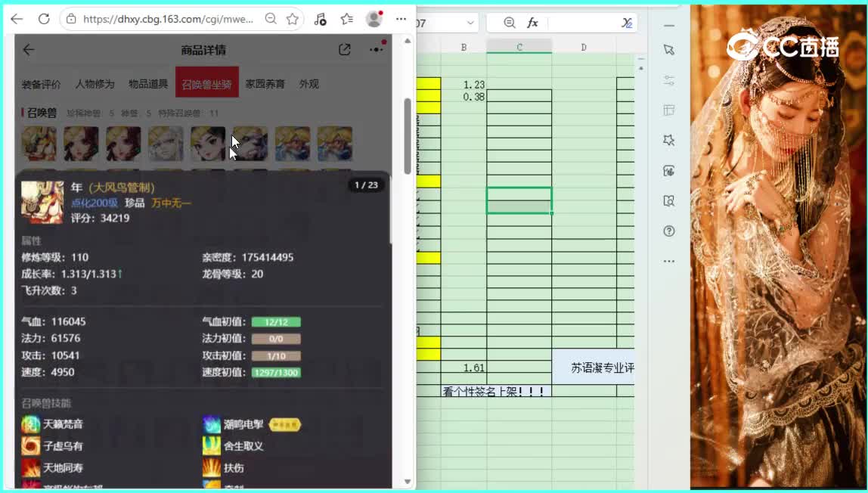Click the browser address URL field
The width and height of the screenshot is (868, 493).
tap(169, 20)
